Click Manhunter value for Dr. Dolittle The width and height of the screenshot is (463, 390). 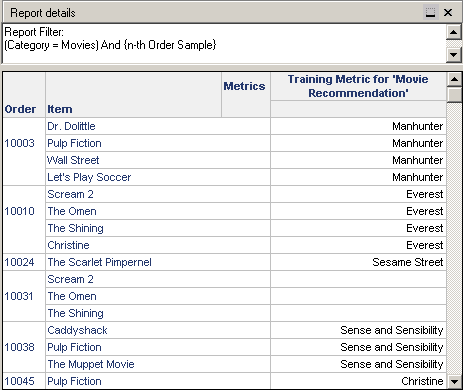click(x=358, y=126)
